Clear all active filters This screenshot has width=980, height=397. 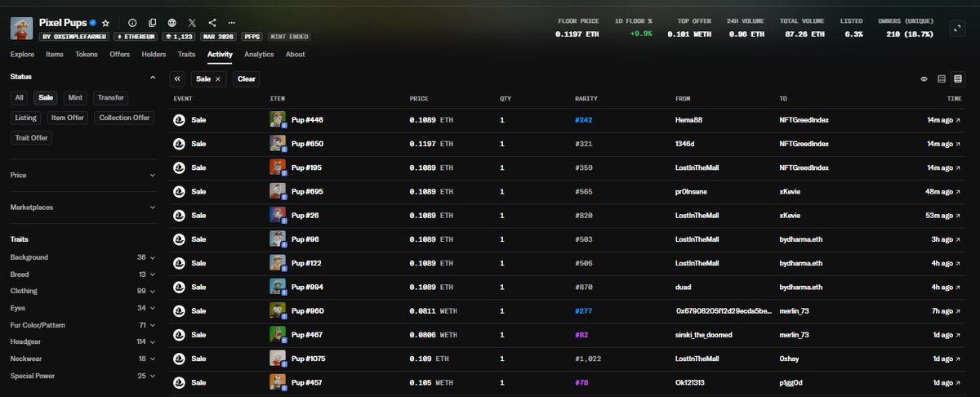click(247, 79)
